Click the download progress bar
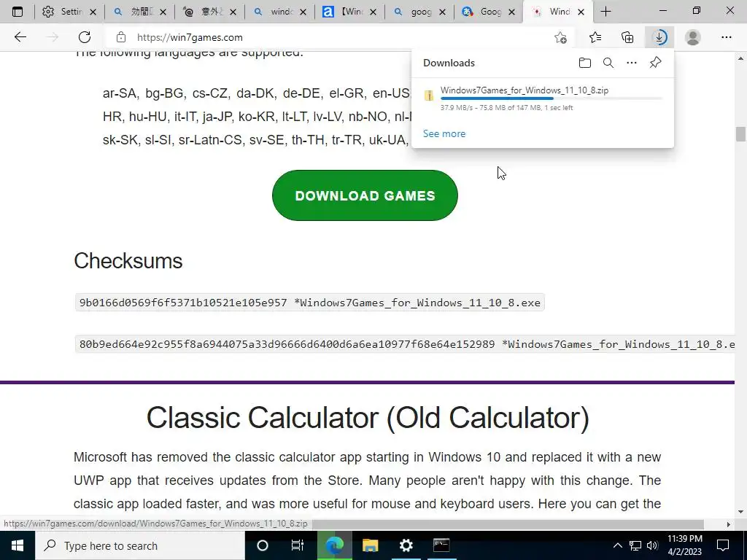The height and width of the screenshot is (560, 747). click(x=551, y=98)
